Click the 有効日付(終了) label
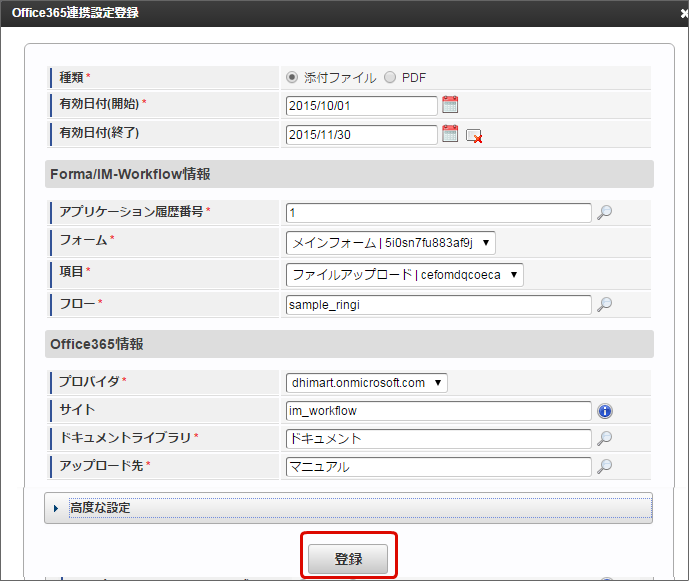This screenshot has height=581, width=689. (x=99, y=132)
